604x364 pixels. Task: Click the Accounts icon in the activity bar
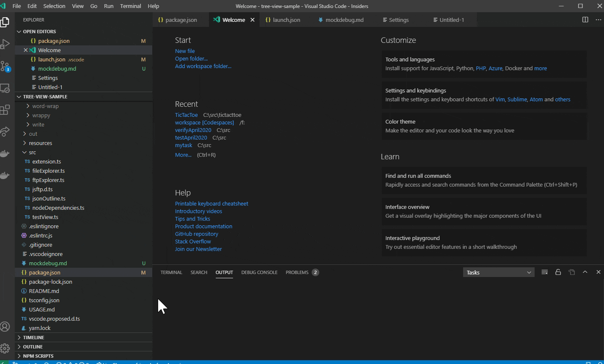point(5,327)
